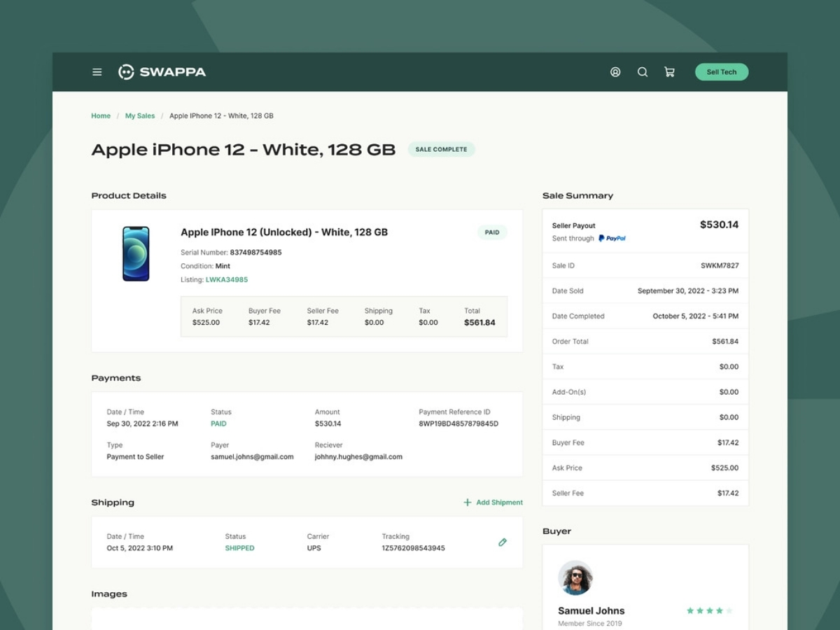840x630 pixels.
Task: Click Date Sold value September 30, 2022
Action: [688, 291]
